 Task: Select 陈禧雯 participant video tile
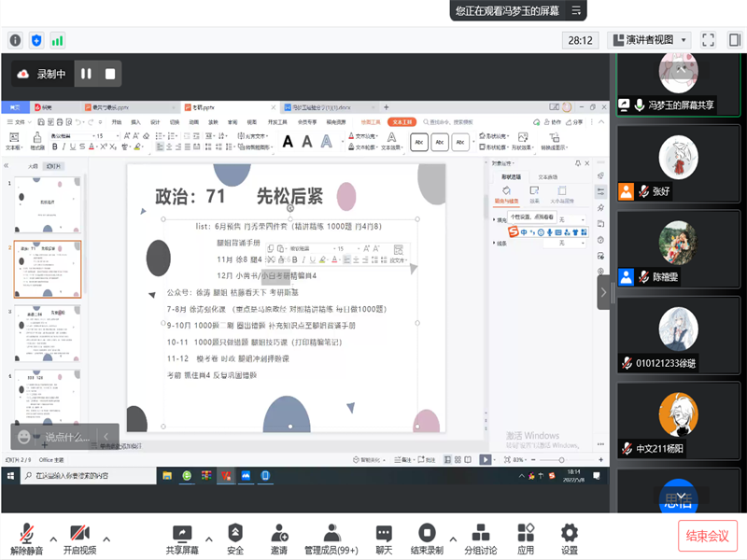[679, 249]
